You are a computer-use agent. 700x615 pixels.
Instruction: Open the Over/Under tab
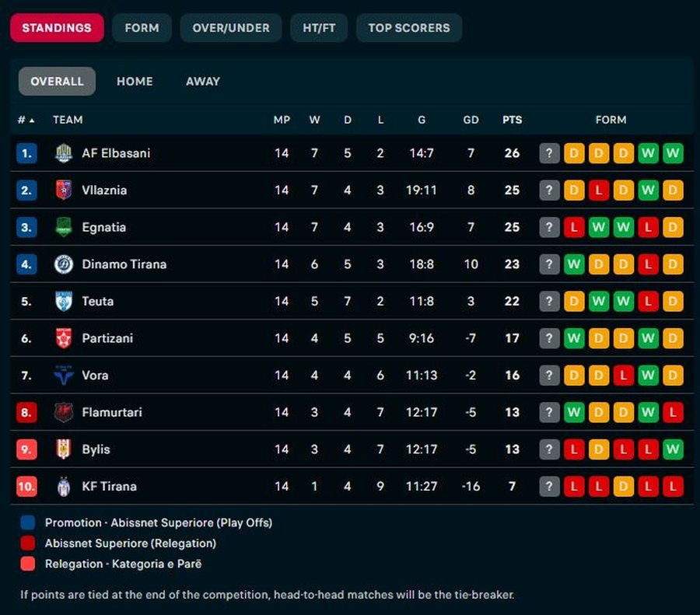pos(231,28)
